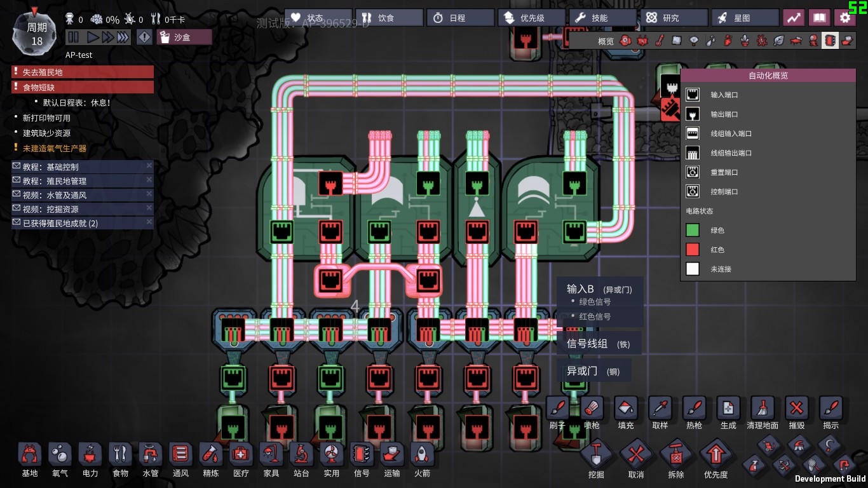This screenshot has width=868, height=488.
Task: Open the 星图 starmap menu
Action: click(745, 18)
